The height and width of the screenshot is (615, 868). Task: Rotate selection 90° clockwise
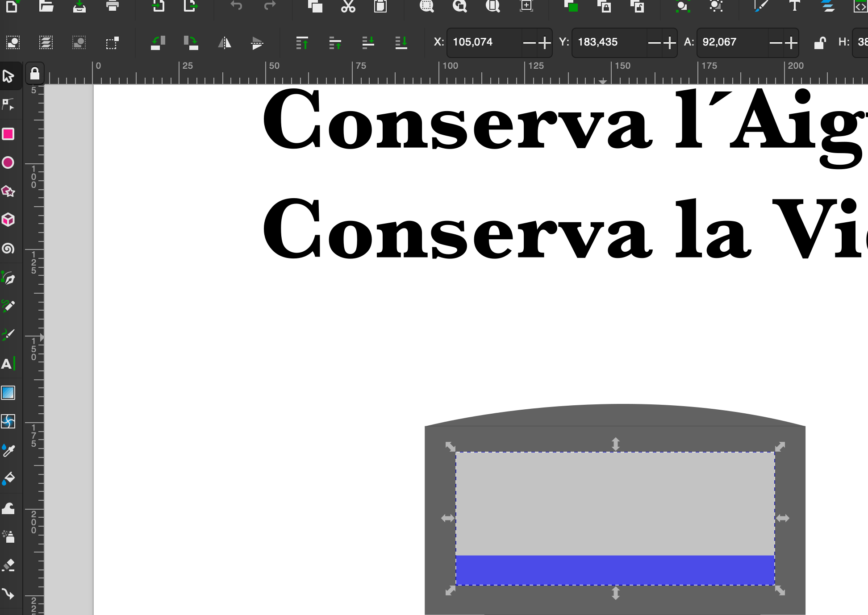click(191, 42)
